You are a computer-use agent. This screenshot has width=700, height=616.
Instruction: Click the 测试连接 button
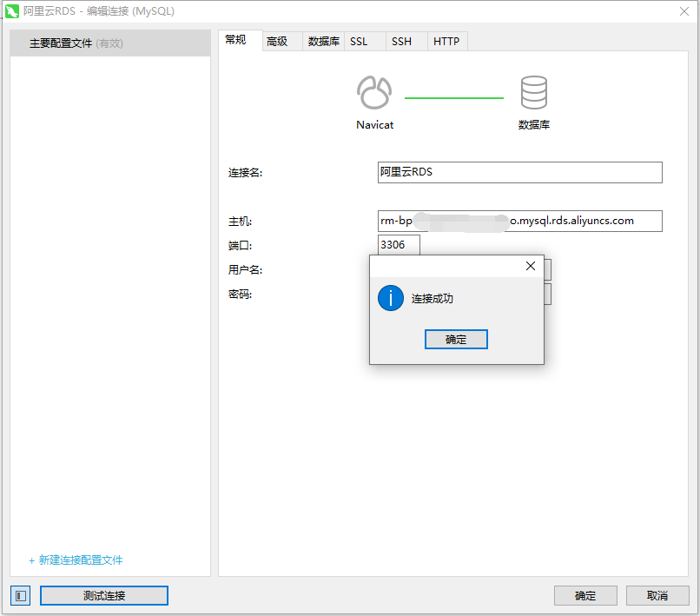(104, 595)
